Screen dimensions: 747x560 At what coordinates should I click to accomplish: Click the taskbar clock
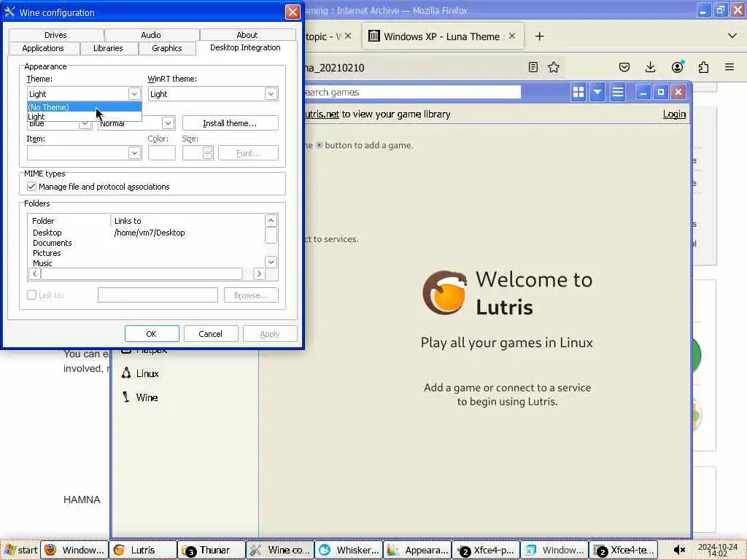tap(717, 550)
